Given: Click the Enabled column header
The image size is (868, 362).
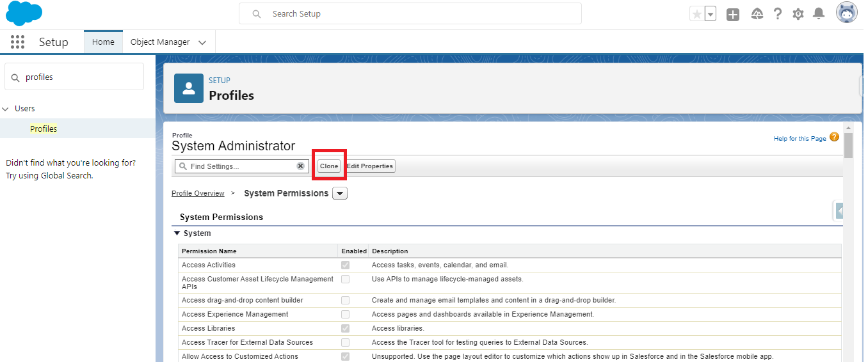Looking at the screenshot, I should coord(354,251).
